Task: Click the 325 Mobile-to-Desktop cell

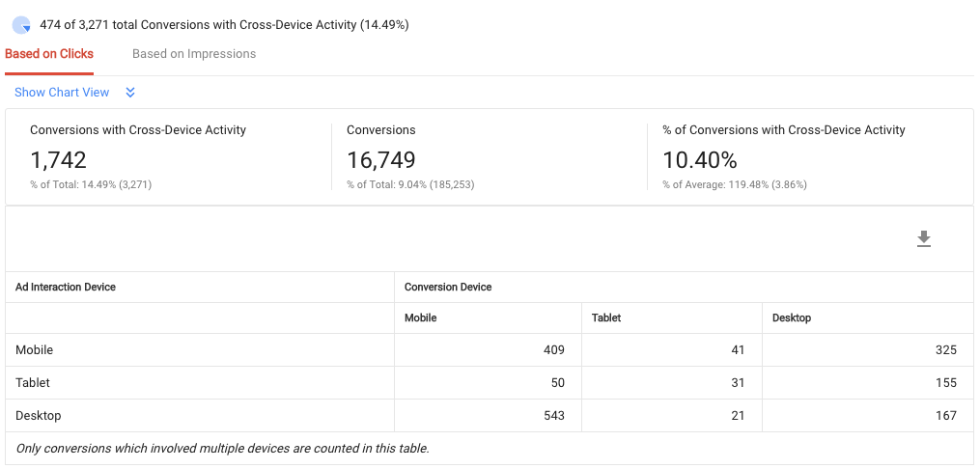Action: tap(867, 349)
